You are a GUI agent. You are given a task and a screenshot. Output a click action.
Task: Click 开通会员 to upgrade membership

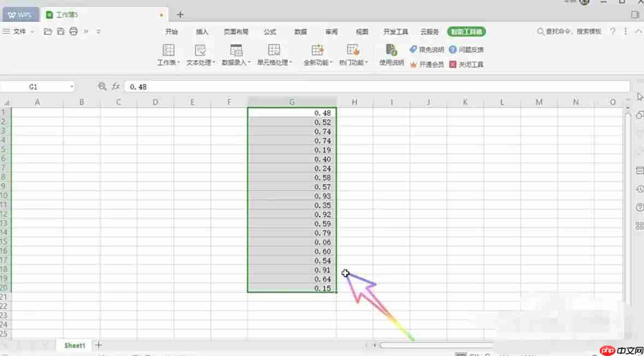pyautogui.click(x=430, y=64)
